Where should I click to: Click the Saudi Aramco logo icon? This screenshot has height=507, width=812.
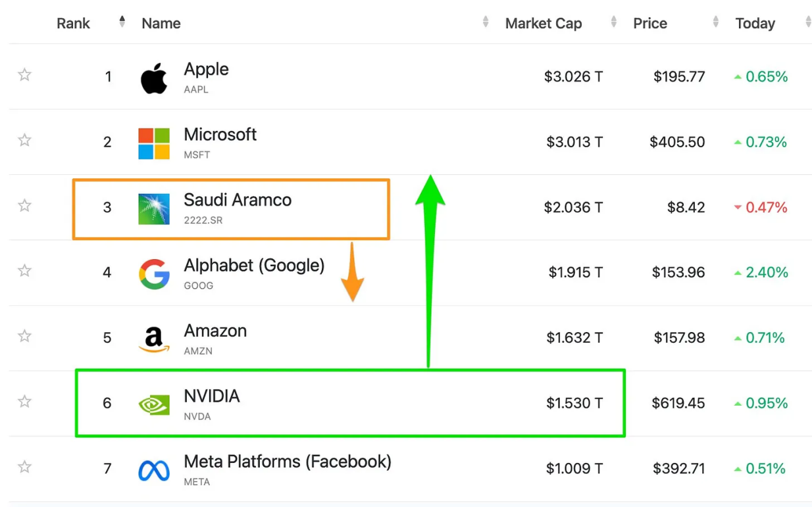coord(154,208)
